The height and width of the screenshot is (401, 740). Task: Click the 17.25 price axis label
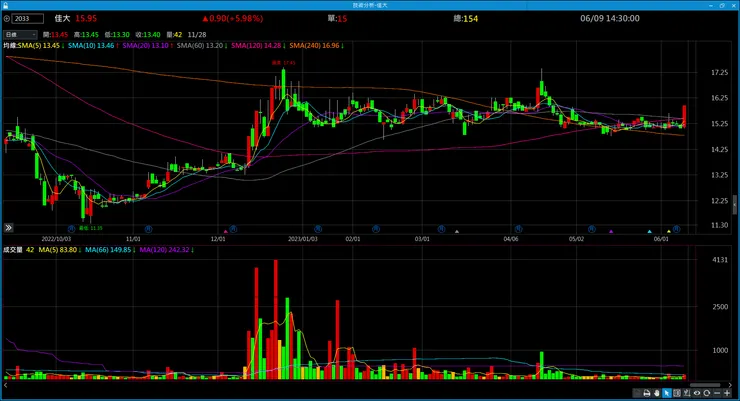(x=719, y=73)
